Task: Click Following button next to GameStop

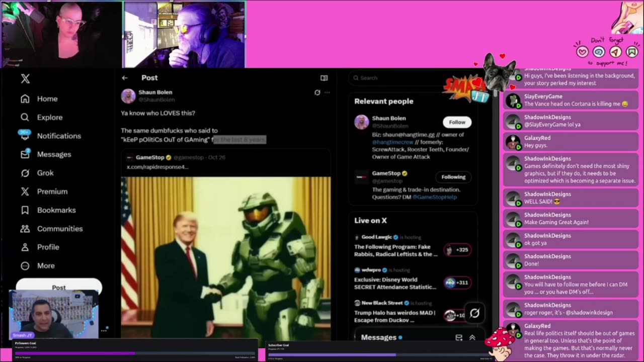Action: (453, 177)
